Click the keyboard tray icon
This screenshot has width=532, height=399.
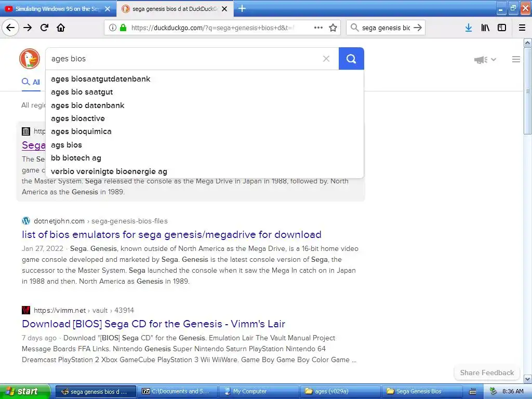pyautogui.click(x=473, y=392)
